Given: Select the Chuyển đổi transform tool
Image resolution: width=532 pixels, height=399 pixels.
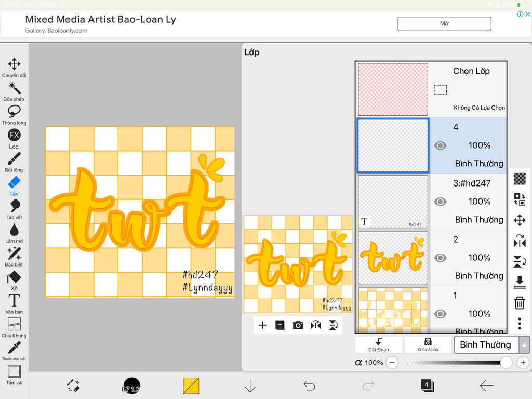Looking at the screenshot, I should click(14, 68).
